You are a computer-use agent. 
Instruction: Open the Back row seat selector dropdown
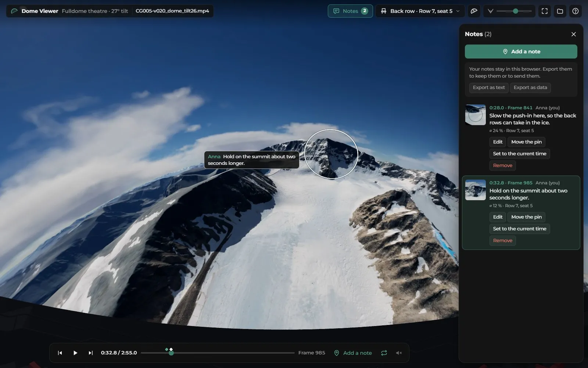[x=420, y=11]
